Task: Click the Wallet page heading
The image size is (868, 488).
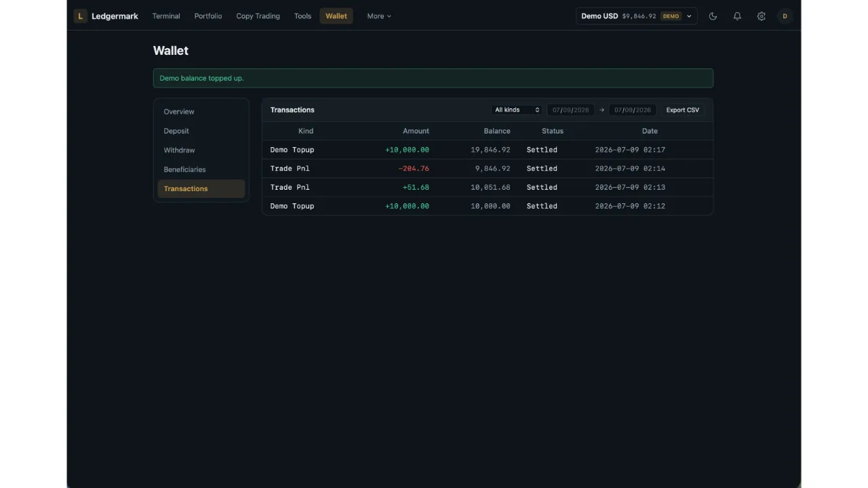Action: click(x=171, y=51)
